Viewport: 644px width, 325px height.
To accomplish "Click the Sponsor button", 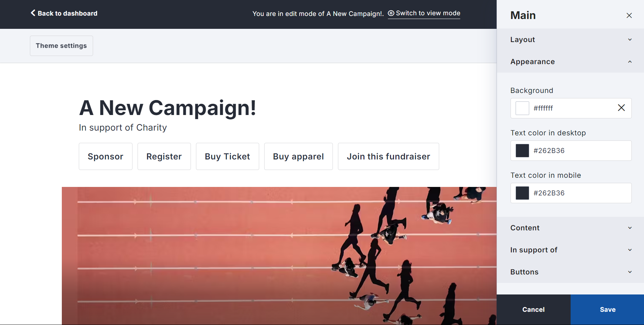I will click(x=105, y=156).
